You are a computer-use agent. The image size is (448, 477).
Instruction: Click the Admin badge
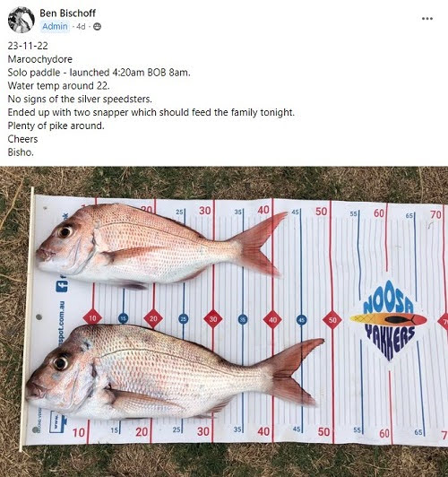click(x=55, y=27)
